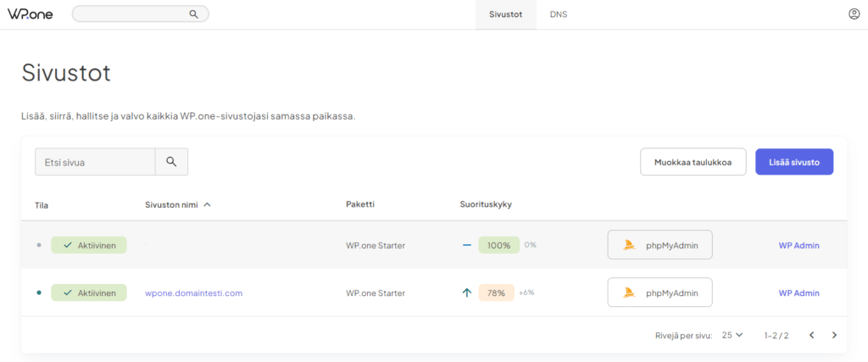Go to the previous page arrow

[811, 335]
